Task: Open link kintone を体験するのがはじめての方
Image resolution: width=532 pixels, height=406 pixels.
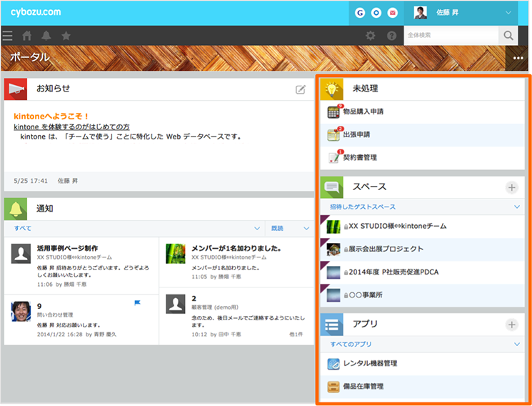Action: pos(71,127)
